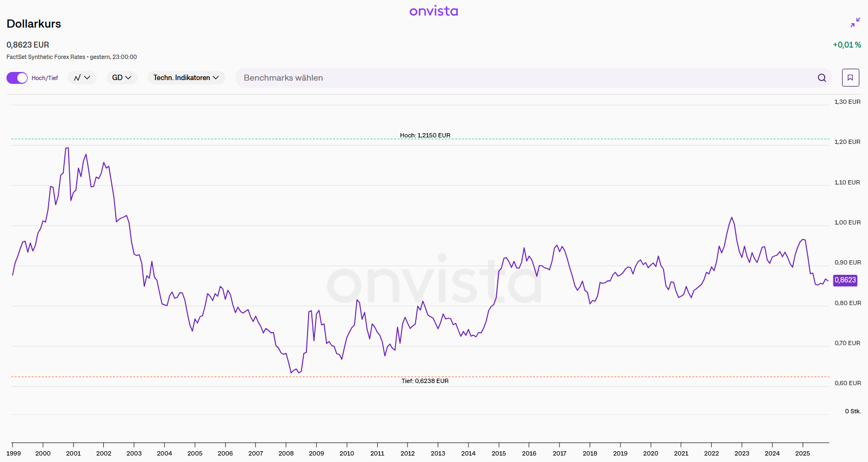Click the +0,01 % change indicator
This screenshot has width=868, height=462.
pos(847,45)
